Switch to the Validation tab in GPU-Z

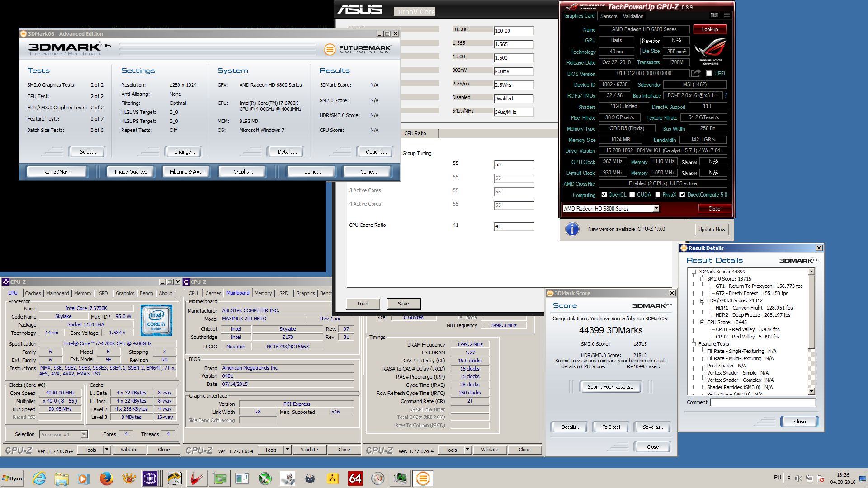pyautogui.click(x=633, y=16)
